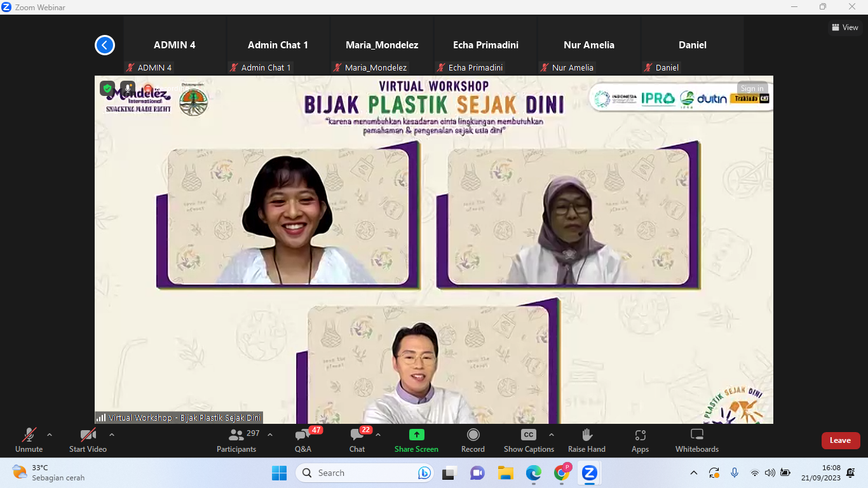Viewport: 868px width, 488px height.
Task: Open the Participants panel
Action: [x=236, y=440]
